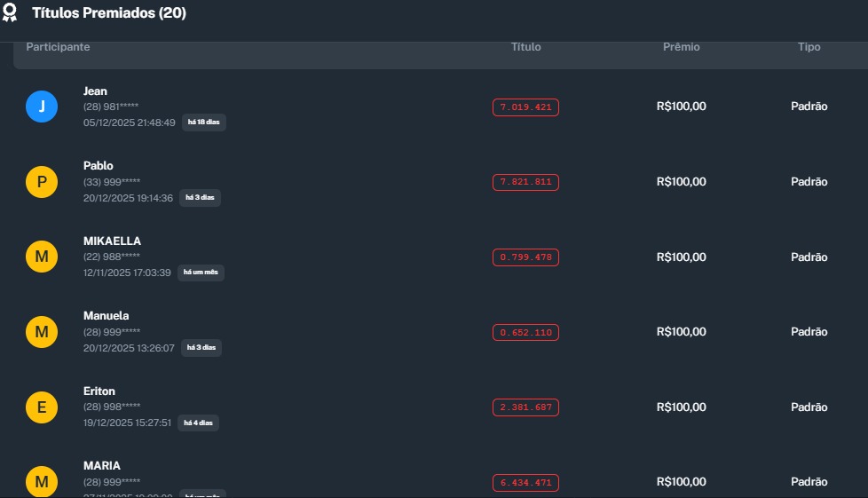
Task: Click Manuela's yellow M avatar
Action: [x=42, y=332]
